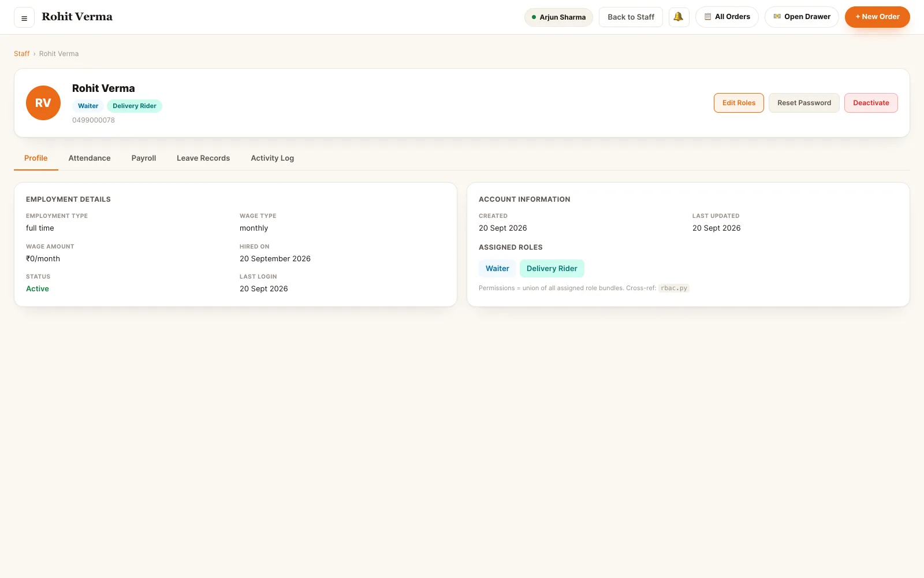Select the Profile tab

click(36, 158)
